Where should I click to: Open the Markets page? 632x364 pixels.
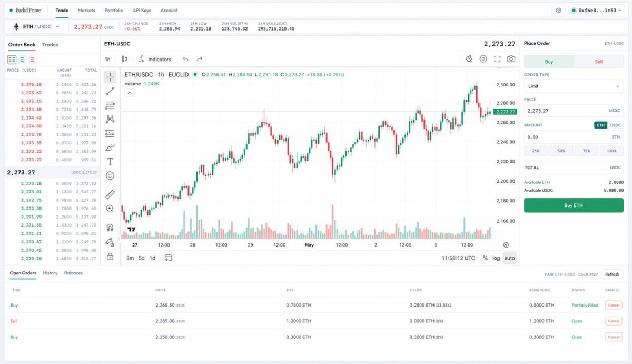click(x=86, y=10)
